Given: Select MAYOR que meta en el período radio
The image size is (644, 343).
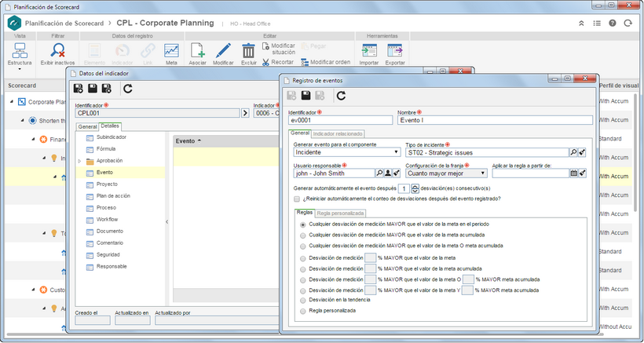Looking at the screenshot, I should 302,224.
